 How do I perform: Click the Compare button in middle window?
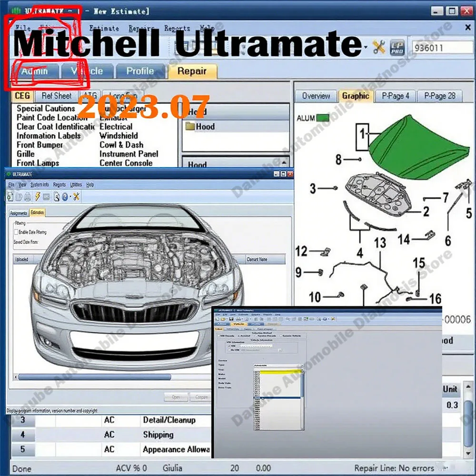pyautogui.click(x=200, y=397)
